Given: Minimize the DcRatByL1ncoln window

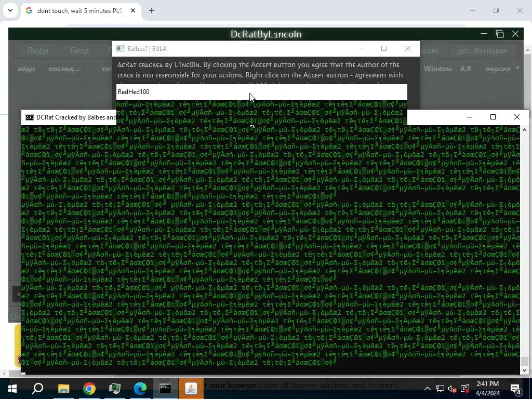Looking at the screenshot, I should click(484, 34).
